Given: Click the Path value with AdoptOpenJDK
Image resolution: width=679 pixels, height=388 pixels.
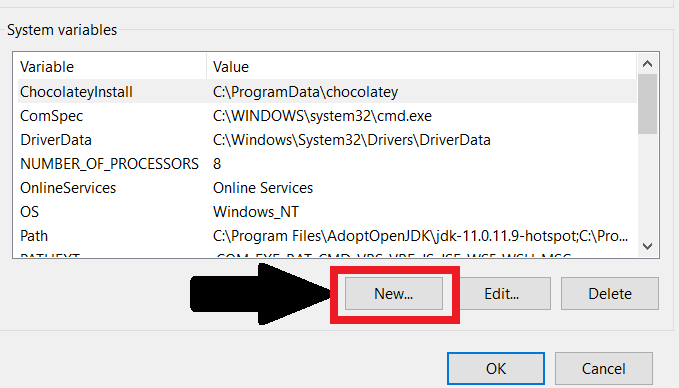Looking at the screenshot, I should 420,236.
